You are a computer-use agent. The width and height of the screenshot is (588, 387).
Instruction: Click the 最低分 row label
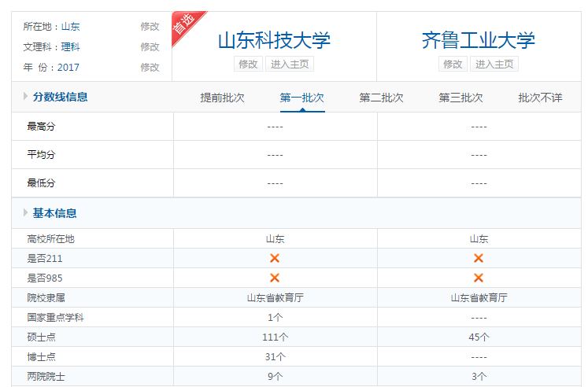(x=41, y=182)
